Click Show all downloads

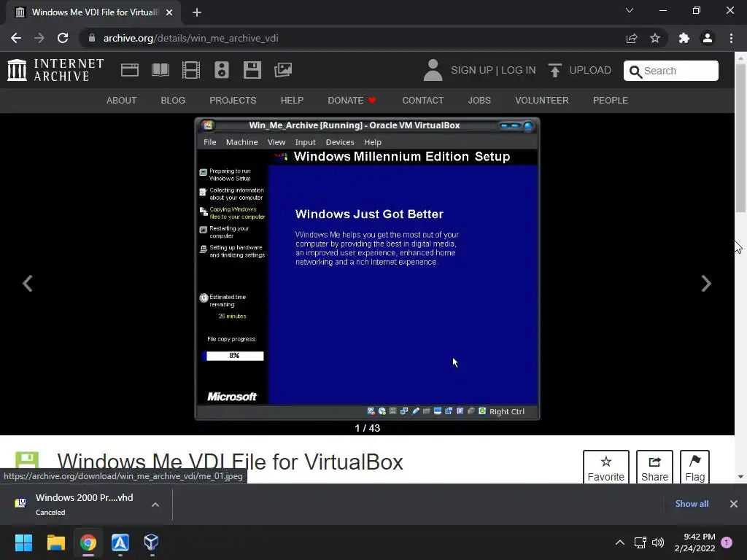click(692, 504)
